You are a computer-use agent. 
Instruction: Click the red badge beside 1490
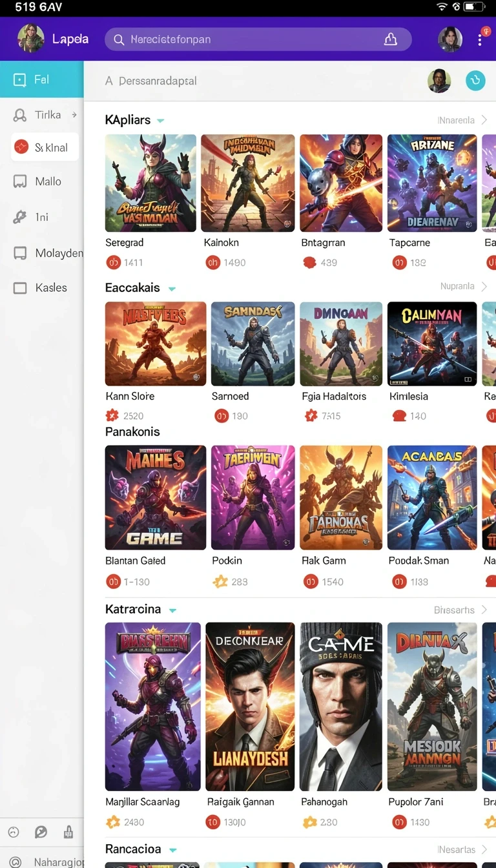[x=212, y=263]
